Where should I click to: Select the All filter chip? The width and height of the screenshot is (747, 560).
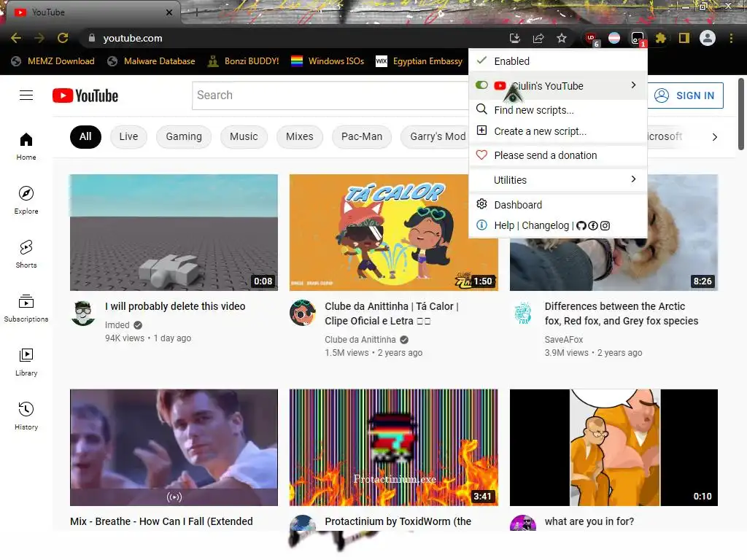pyautogui.click(x=85, y=136)
